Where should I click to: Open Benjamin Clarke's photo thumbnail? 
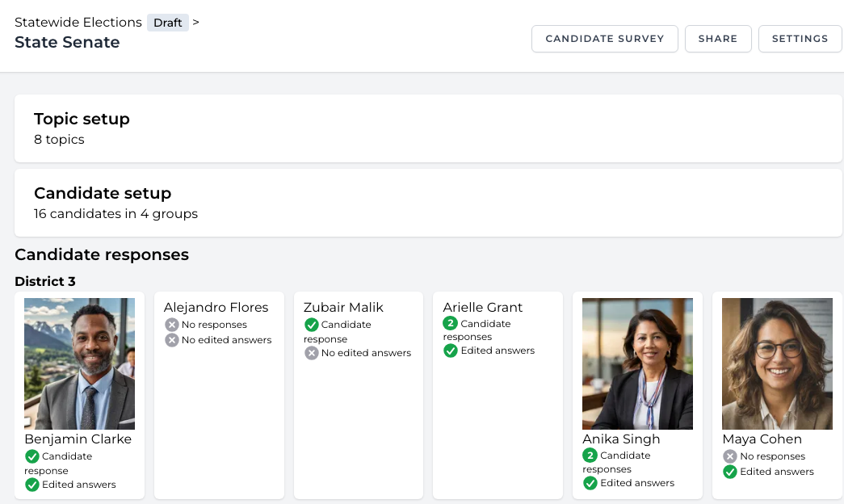tap(79, 363)
